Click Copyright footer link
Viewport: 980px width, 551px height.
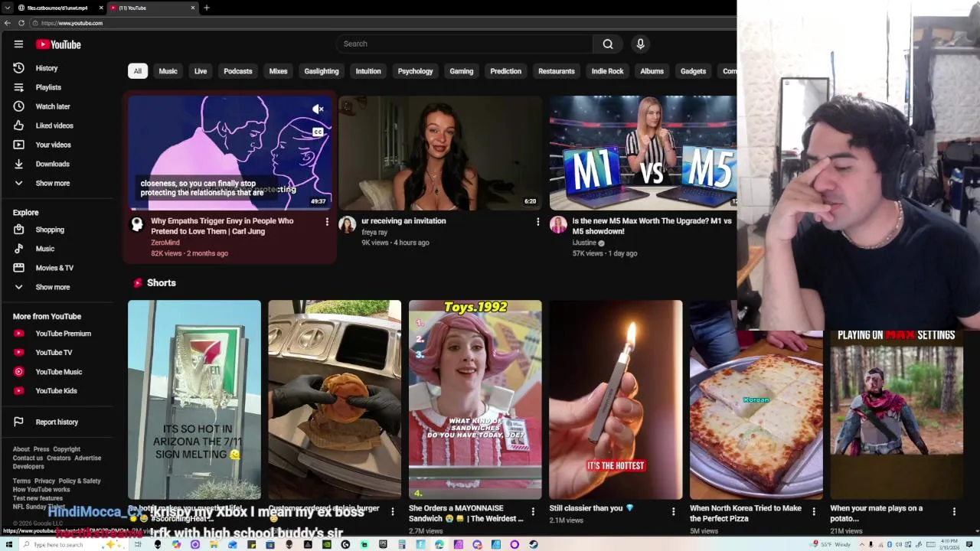tap(67, 449)
